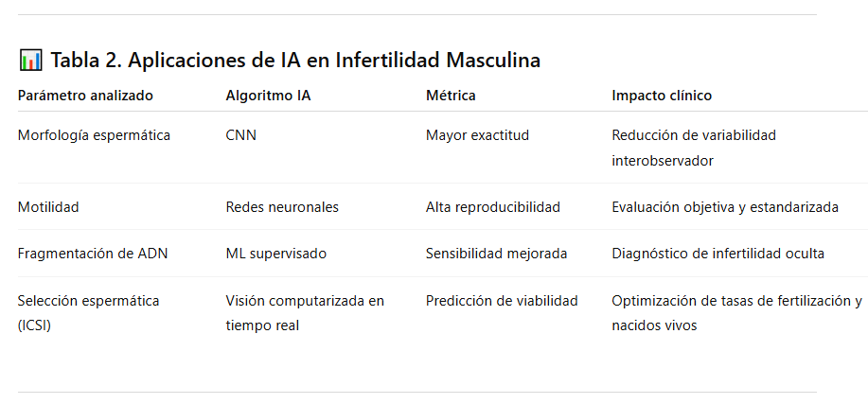Select the 'Motilidad' row cell
Screen dimensions: 868x404
pyautogui.click(x=48, y=207)
